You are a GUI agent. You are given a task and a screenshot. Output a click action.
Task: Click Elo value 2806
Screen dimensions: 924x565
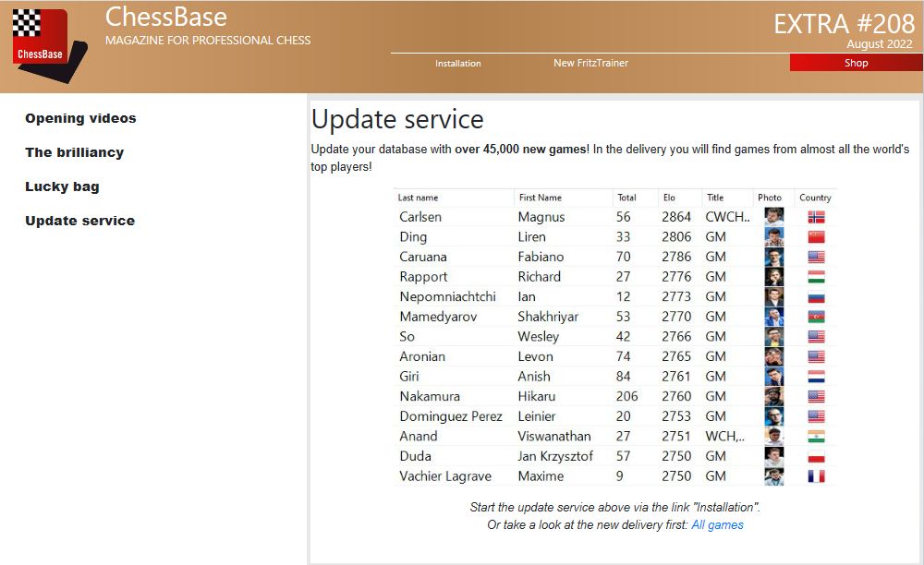click(x=676, y=236)
